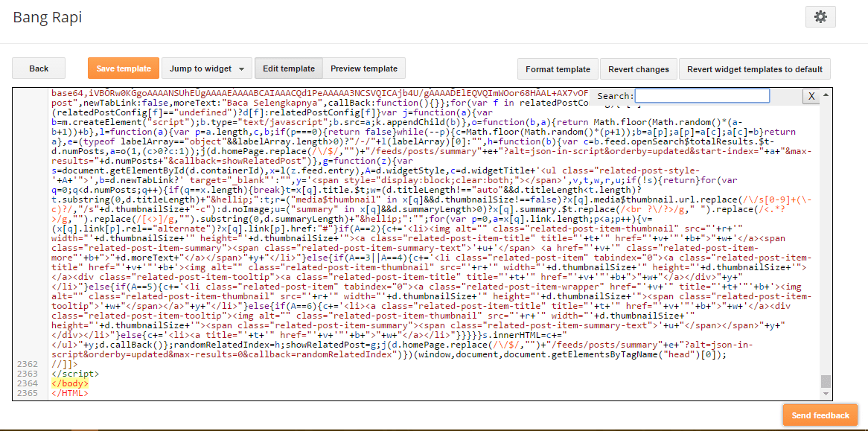Switch to Edit template tab
Screen dimensions: 868x431
(288, 68)
